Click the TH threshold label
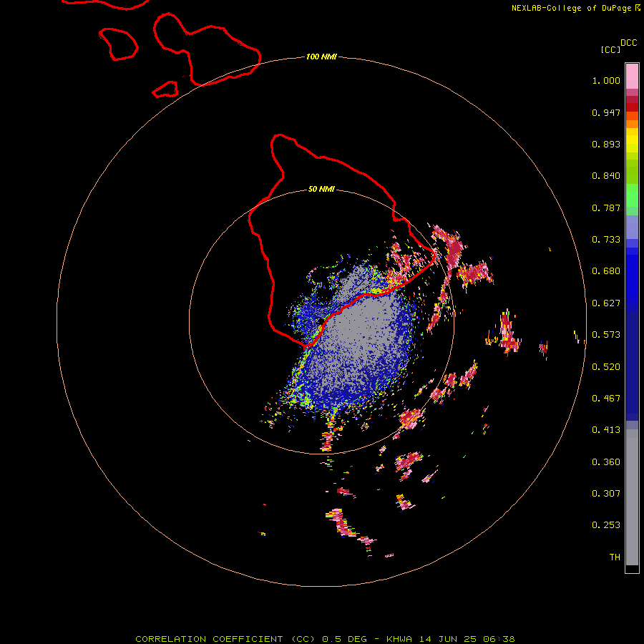644x644 pixels. pyautogui.click(x=615, y=557)
